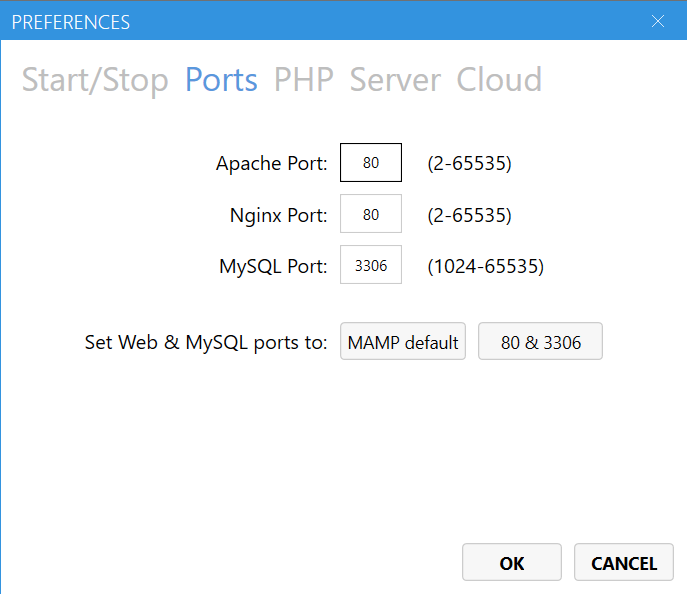Click the PREFERENCES title bar text

tap(70, 21)
